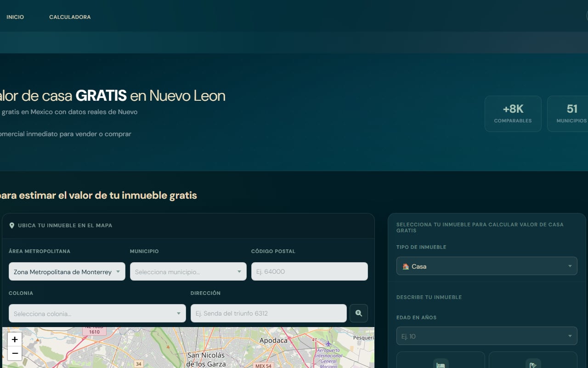Click the Edad en años field label
This screenshot has width=588, height=368.
pos(417,317)
